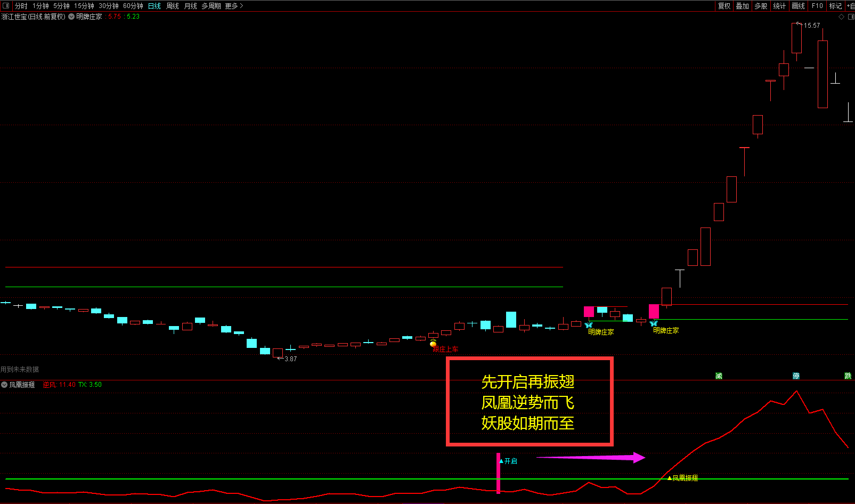Click the green value 5.23 in header
The height and width of the screenshot is (504, 855).
[x=133, y=17]
